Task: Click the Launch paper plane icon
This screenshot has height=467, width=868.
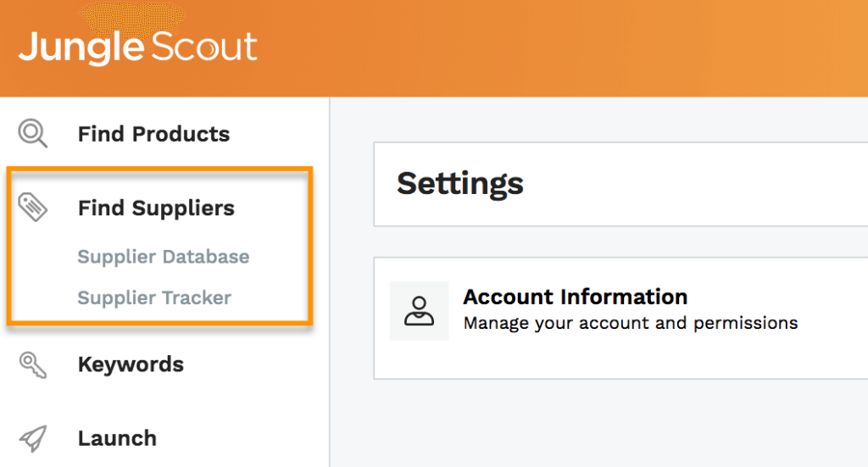Action: [x=33, y=438]
